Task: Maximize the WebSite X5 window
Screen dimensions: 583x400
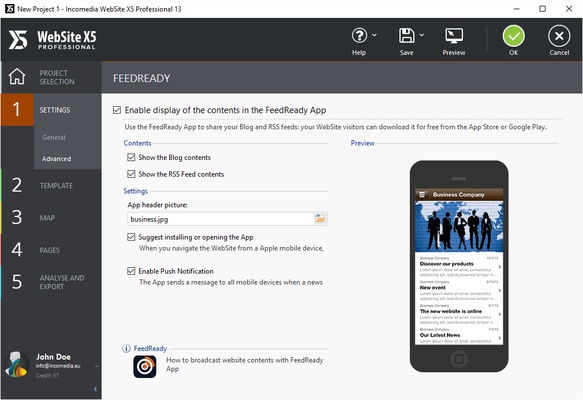Action: tap(542, 9)
